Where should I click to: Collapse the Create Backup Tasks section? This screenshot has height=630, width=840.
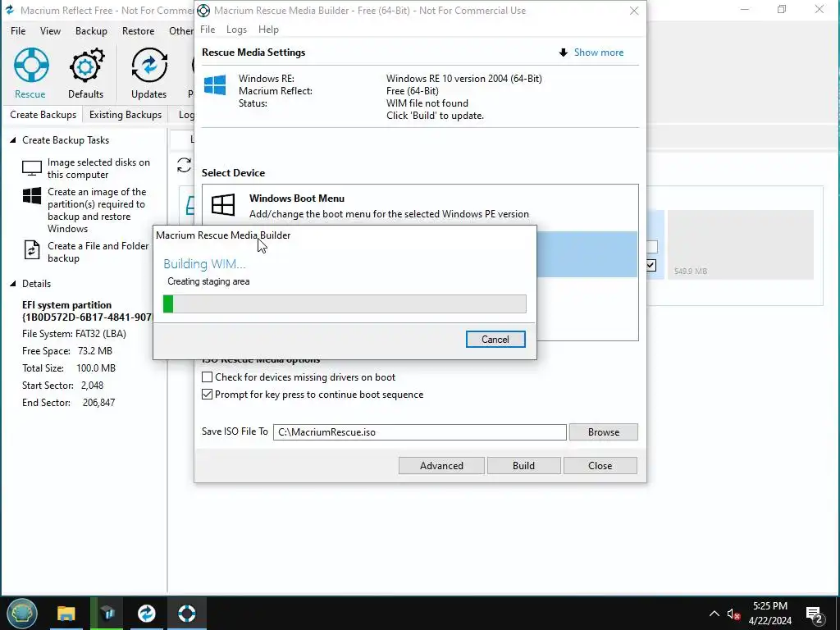click(x=13, y=139)
